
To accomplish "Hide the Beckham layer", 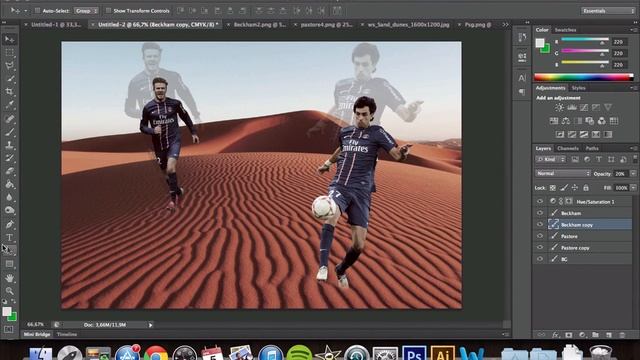I will (540, 213).
